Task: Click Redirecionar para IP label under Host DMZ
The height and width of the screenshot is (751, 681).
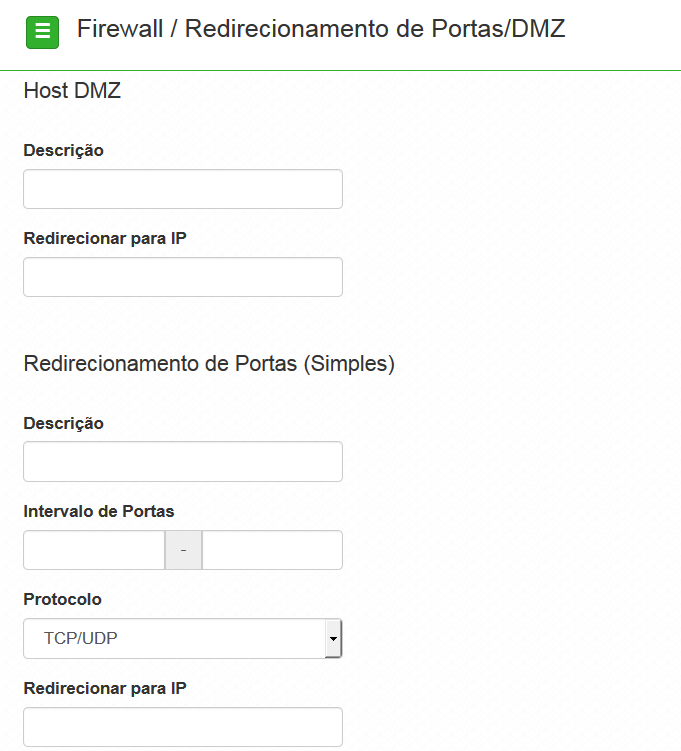Action: click(105, 238)
